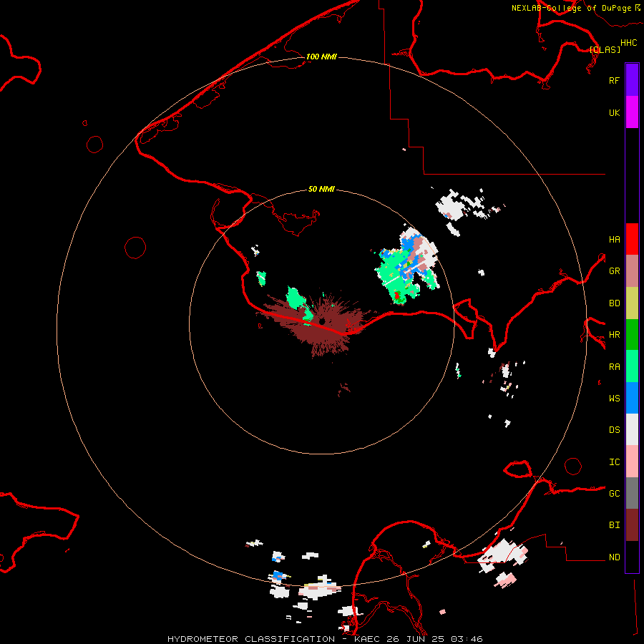This screenshot has height=644, width=644.
Task: Click the GR legend label
Action: (x=614, y=271)
